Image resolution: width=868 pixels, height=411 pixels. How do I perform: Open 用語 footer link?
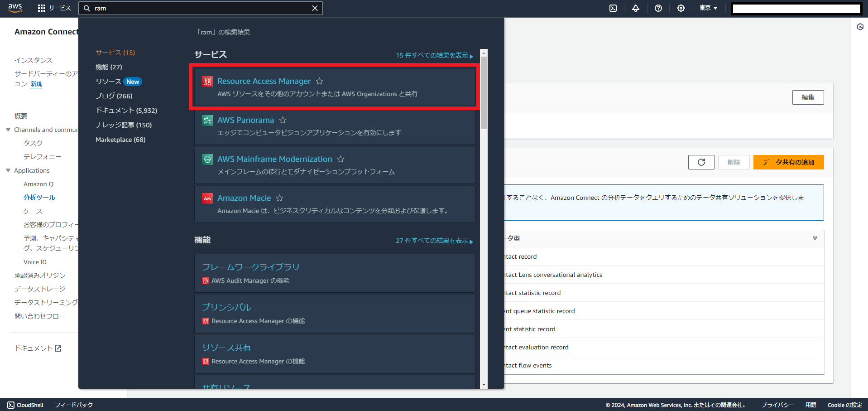810,405
